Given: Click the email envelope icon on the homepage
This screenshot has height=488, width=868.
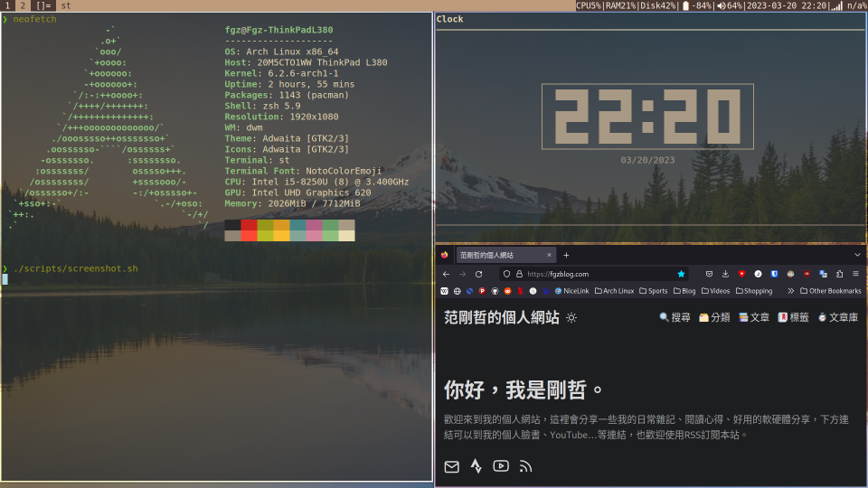Looking at the screenshot, I should [x=452, y=466].
